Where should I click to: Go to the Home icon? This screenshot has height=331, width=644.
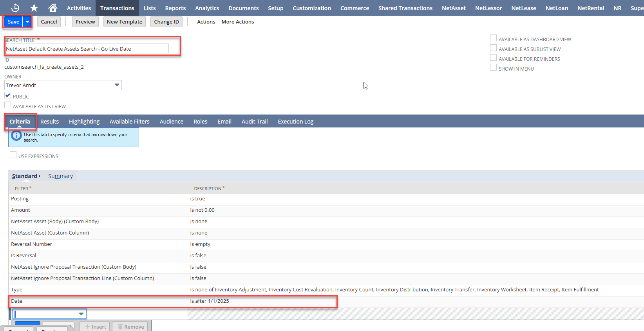[x=53, y=8]
